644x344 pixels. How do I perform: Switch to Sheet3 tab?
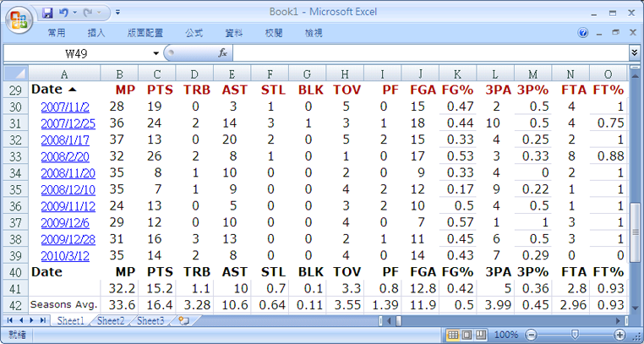150,321
